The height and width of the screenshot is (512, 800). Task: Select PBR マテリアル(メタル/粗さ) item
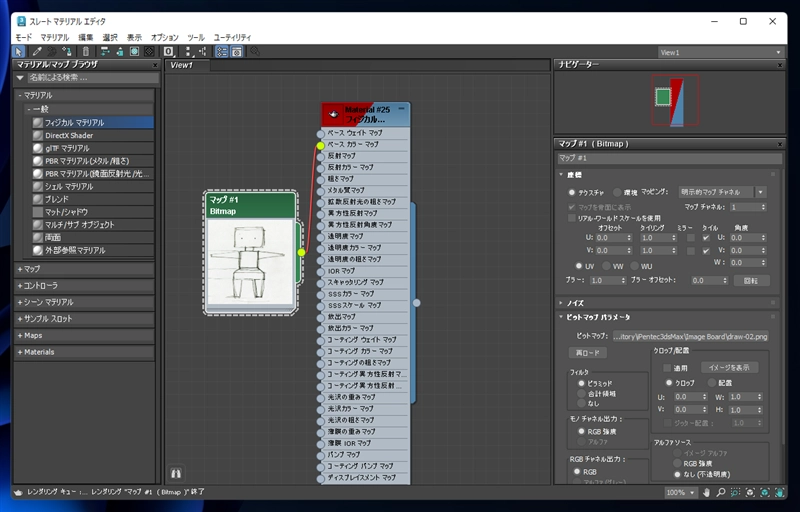pos(92,161)
